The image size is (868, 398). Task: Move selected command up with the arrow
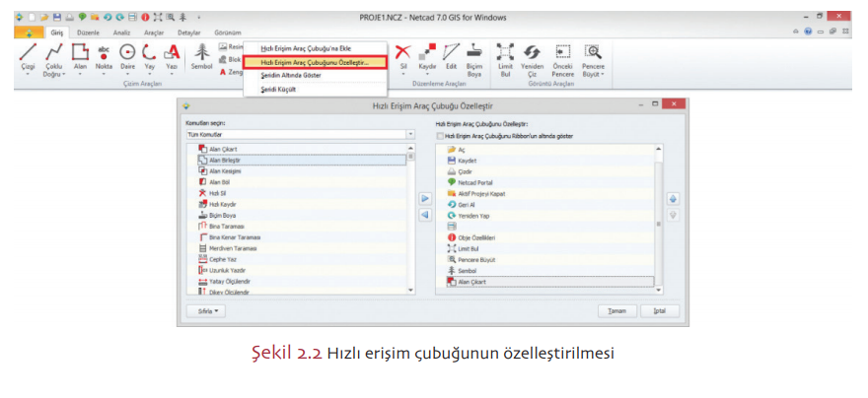click(674, 199)
